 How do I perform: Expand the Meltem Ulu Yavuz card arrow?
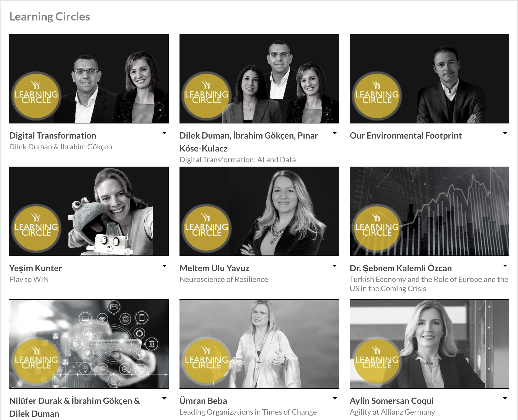335,266
